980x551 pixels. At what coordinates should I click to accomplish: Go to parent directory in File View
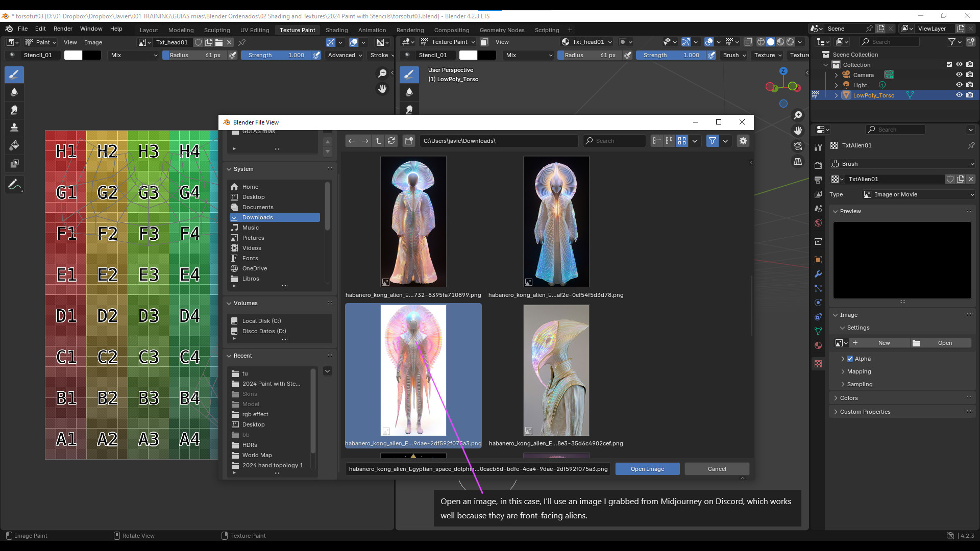coord(378,141)
